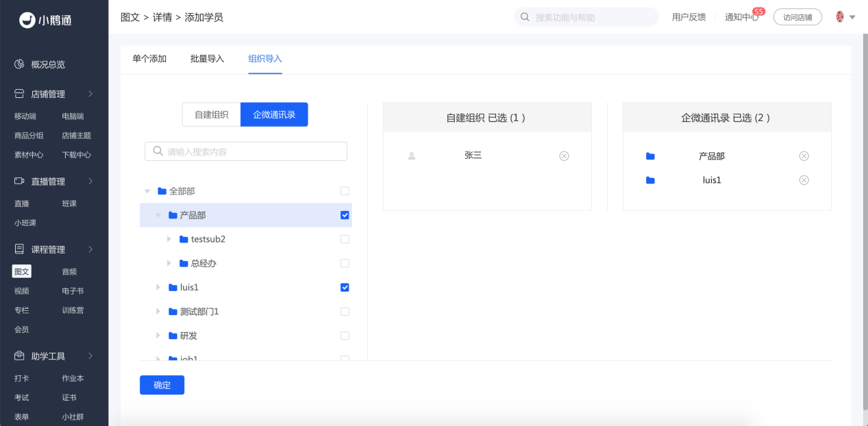Uncheck the 产品部 checkbox
The image size is (868, 426).
click(345, 215)
